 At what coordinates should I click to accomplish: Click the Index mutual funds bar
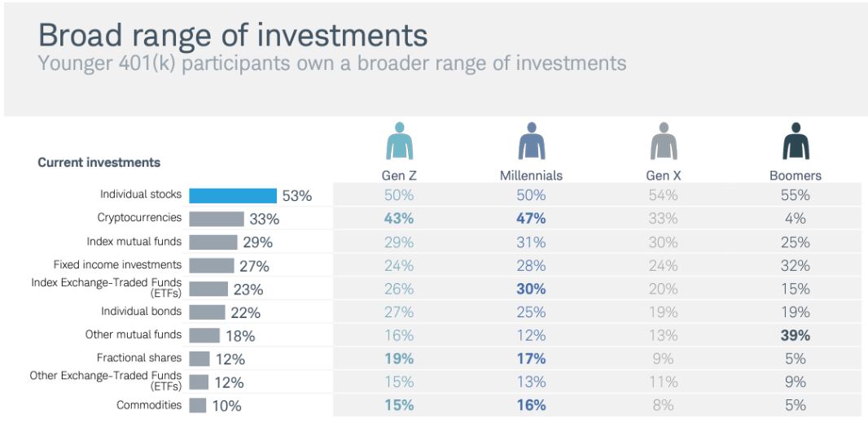click(213, 242)
